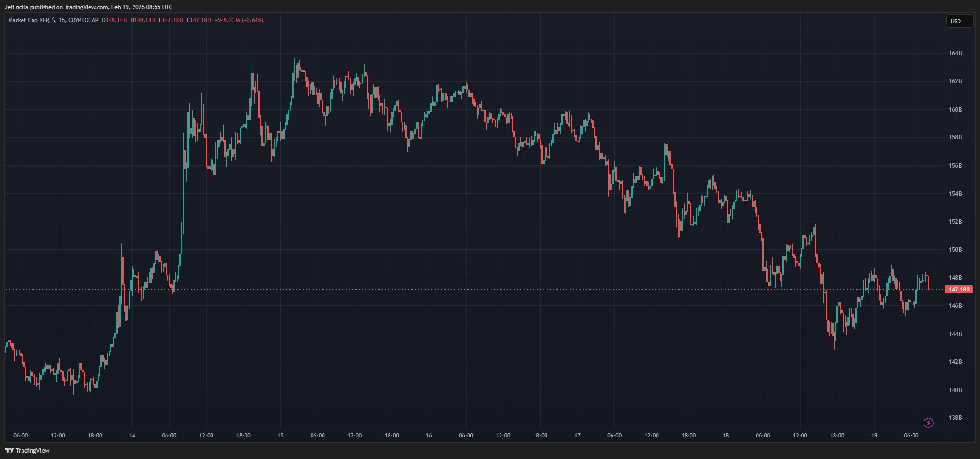Click the 150 B price scale label
Viewport: 980px width, 459px height.
[x=955, y=250]
